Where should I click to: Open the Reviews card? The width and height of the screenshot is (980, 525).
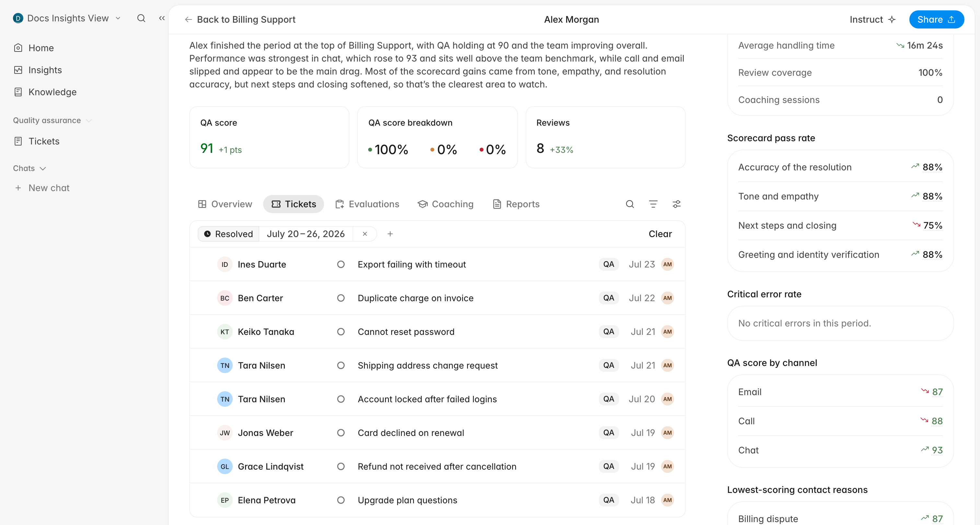tap(605, 137)
